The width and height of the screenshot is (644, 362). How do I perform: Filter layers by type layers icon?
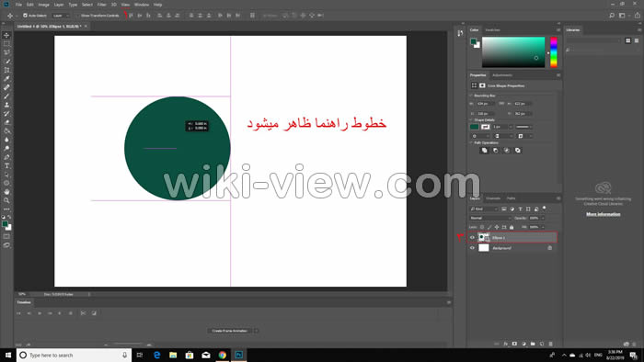[521, 209]
